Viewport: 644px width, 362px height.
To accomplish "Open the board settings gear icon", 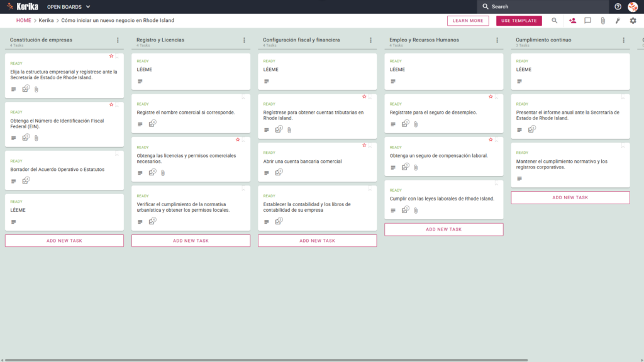I will click(633, 21).
